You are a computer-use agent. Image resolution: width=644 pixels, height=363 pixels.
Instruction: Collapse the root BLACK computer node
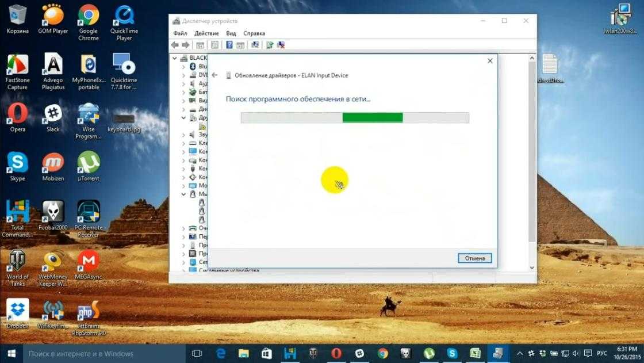point(175,58)
